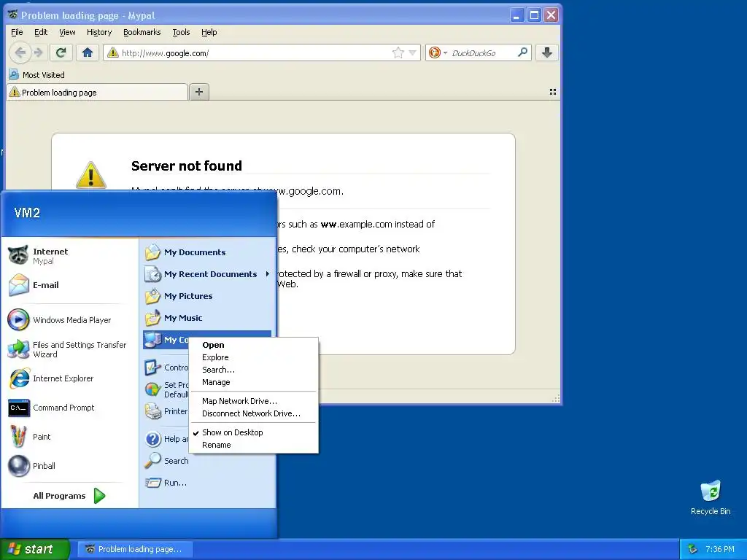This screenshot has width=747, height=560.
Task: Click the VM2 user name header
Action: point(27,213)
